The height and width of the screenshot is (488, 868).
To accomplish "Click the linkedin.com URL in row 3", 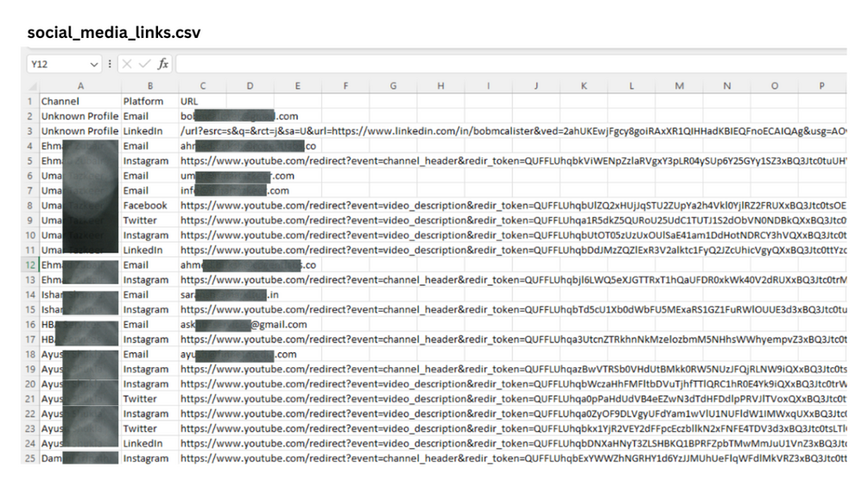I will click(513, 131).
